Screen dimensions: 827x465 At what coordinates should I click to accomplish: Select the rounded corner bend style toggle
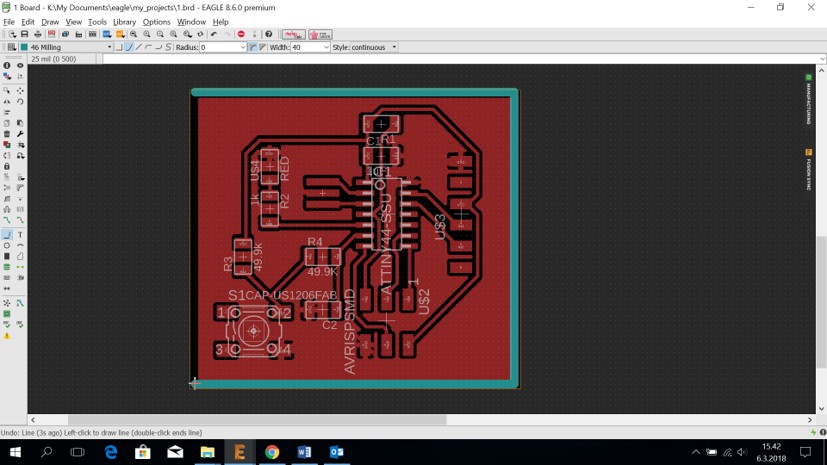149,47
